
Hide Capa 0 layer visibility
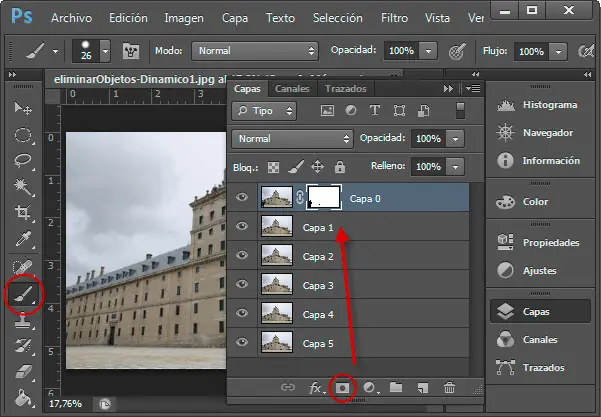coord(242,199)
